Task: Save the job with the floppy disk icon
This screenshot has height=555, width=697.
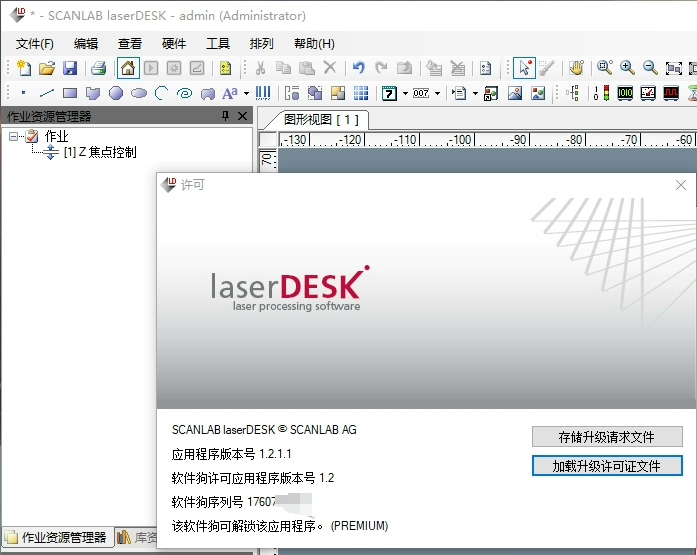Action: pos(70,68)
